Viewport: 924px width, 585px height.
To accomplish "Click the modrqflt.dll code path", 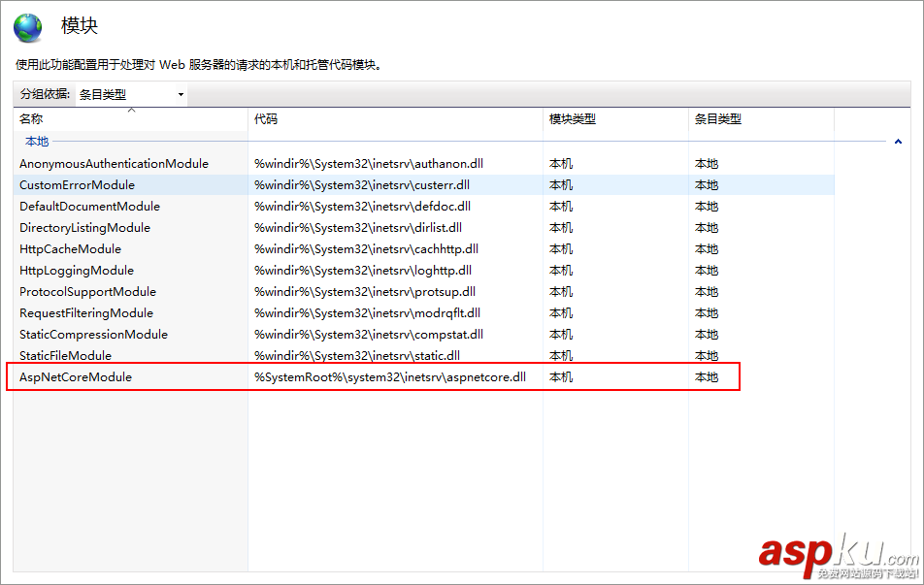I will pos(367,312).
